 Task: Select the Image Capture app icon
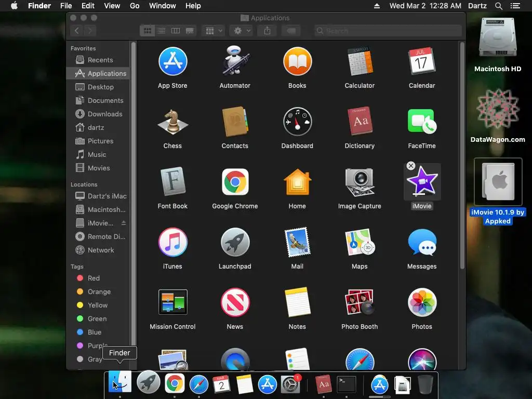pyautogui.click(x=360, y=182)
